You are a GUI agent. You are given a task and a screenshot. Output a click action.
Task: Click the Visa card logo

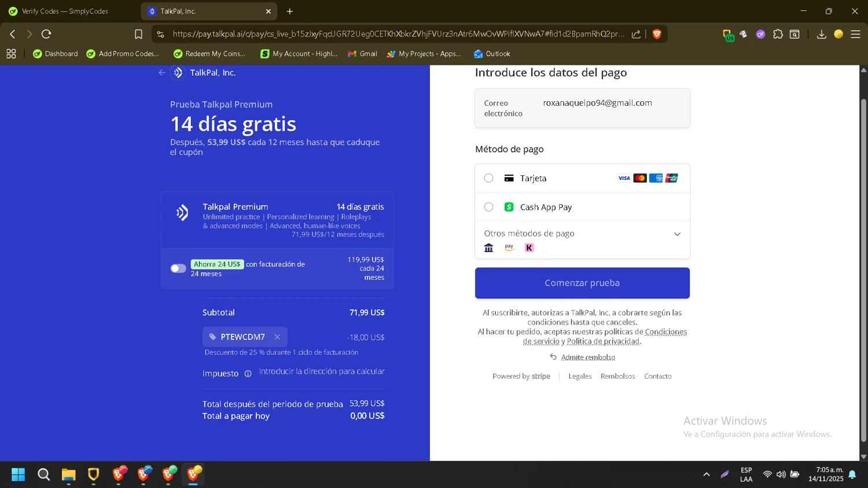click(x=624, y=178)
